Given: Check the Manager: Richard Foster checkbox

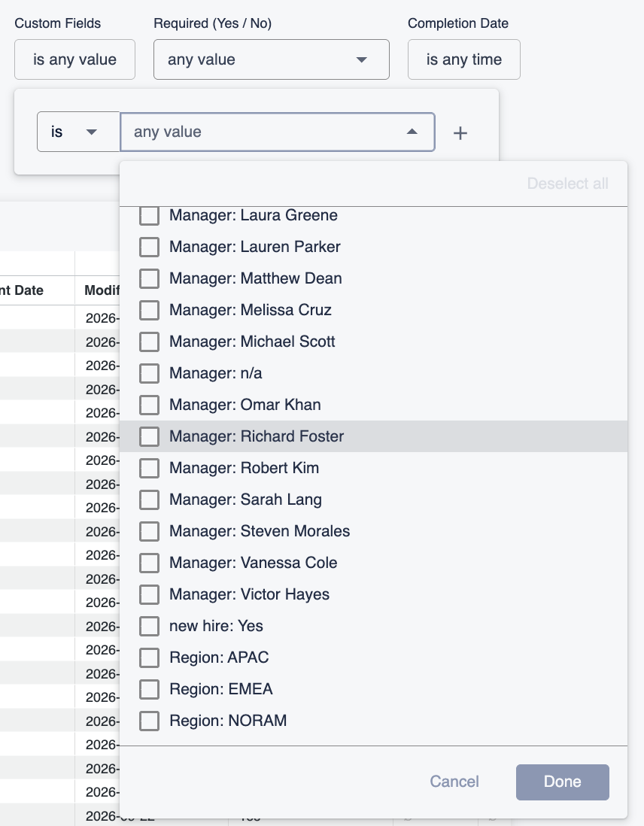Looking at the screenshot, I should click(149, 436).
